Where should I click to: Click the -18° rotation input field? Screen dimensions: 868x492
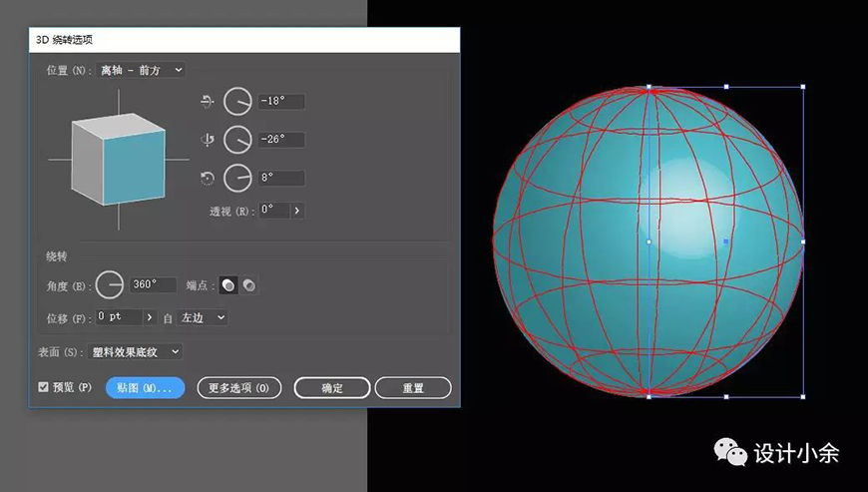[x=281, y=101]
